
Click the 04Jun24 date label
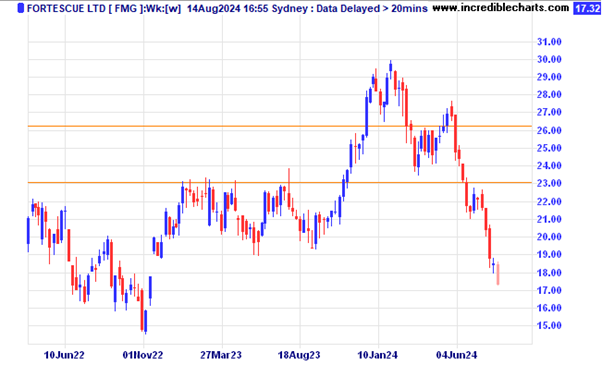456,355
